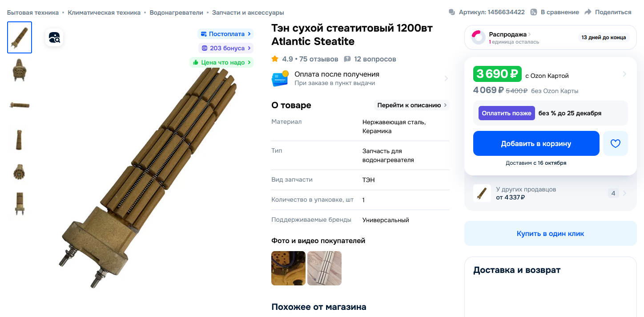Screen dimensions: 644x317
Task: Click Купить в один клик button
Action: tap(550, 233)
